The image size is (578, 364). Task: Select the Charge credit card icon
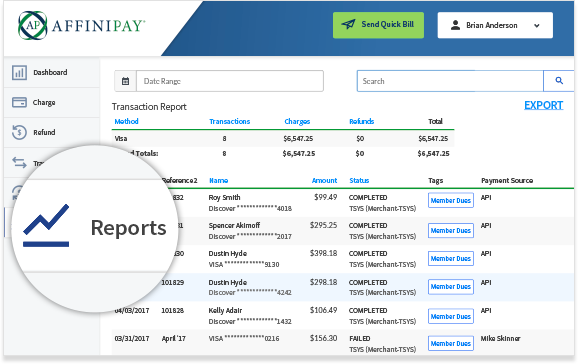pos(19,102)
